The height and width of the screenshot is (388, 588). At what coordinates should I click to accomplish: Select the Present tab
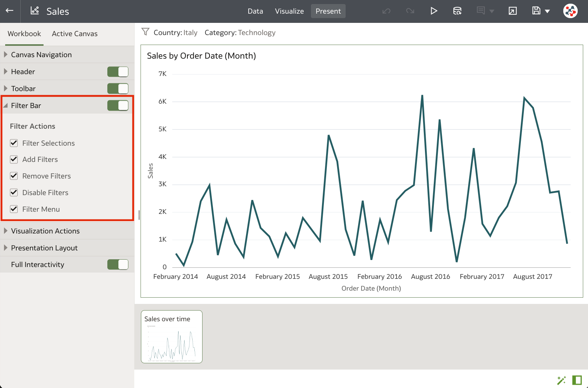328,11
